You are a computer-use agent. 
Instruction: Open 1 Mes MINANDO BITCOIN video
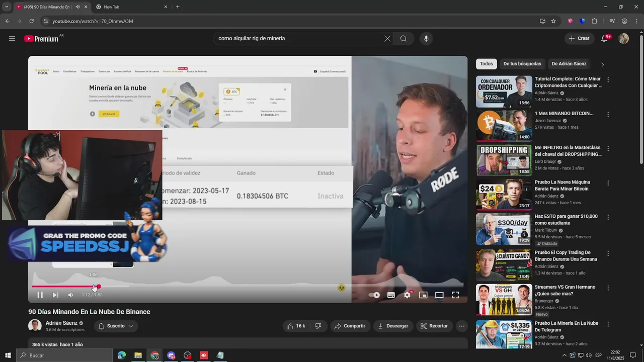504,126
